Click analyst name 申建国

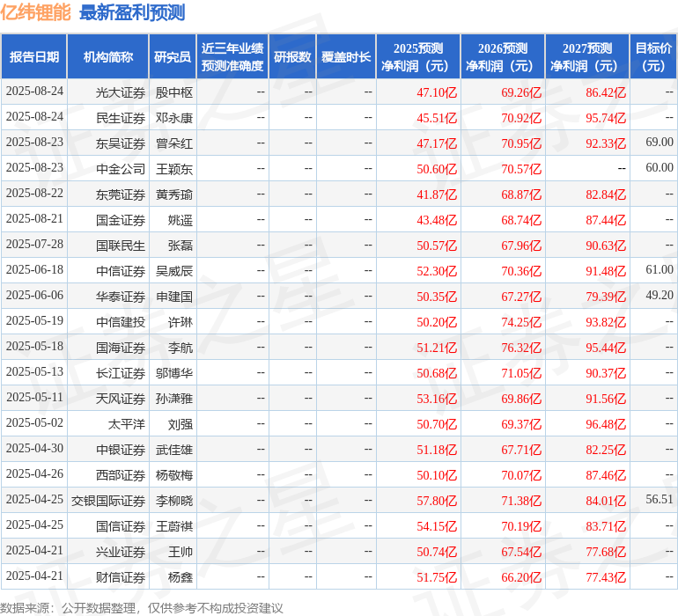point(173,297)
